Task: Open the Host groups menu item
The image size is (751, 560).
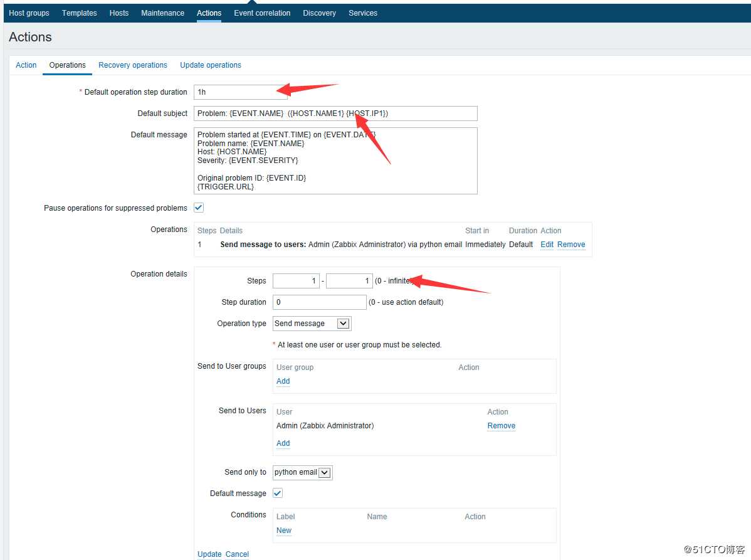Action: (29, 13)
